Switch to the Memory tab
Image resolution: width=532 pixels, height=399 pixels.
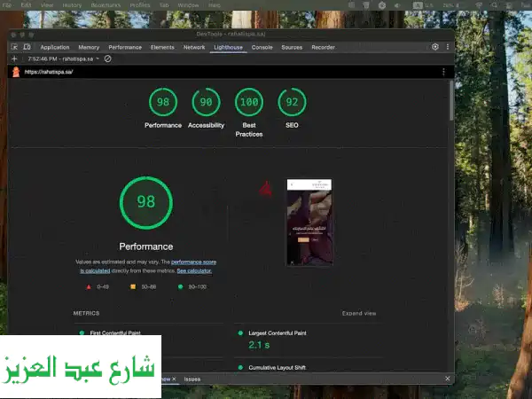89,47
